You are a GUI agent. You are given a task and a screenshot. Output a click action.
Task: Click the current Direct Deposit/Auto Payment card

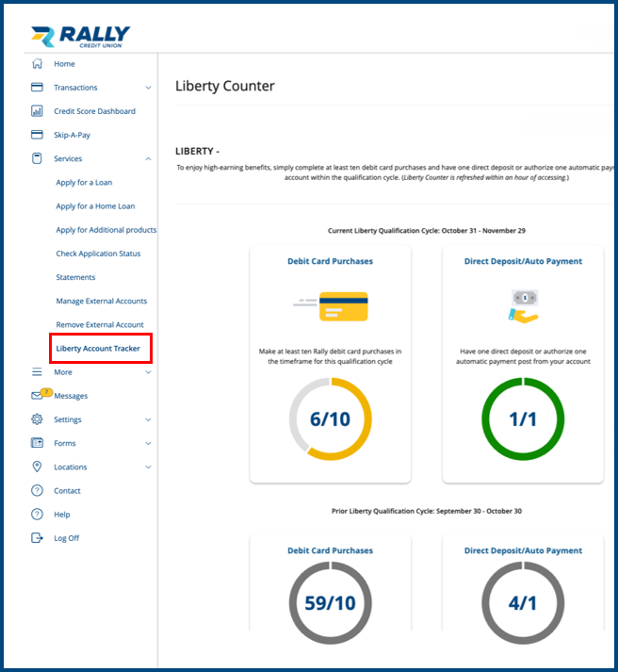point(523,363)
